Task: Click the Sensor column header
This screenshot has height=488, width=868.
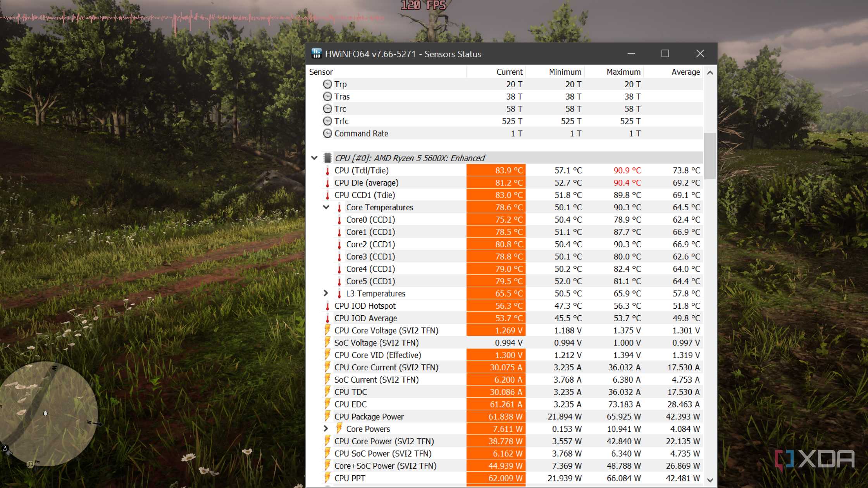Action: (386, 72)
